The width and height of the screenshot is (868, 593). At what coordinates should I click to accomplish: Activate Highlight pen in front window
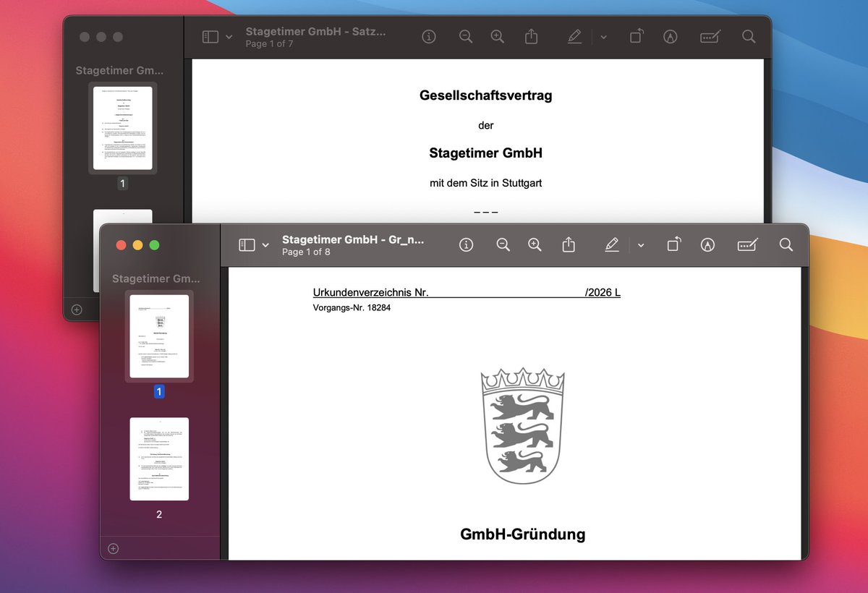point(612,245)
